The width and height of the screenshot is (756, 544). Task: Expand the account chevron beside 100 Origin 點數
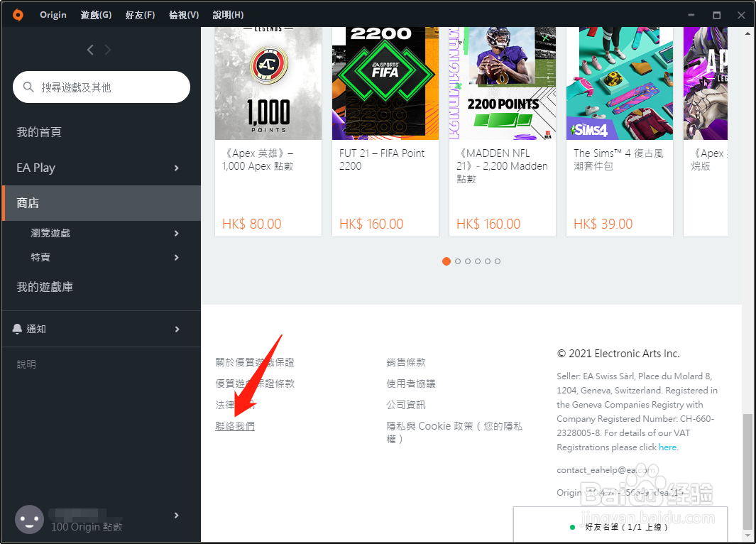coord(177,516)
